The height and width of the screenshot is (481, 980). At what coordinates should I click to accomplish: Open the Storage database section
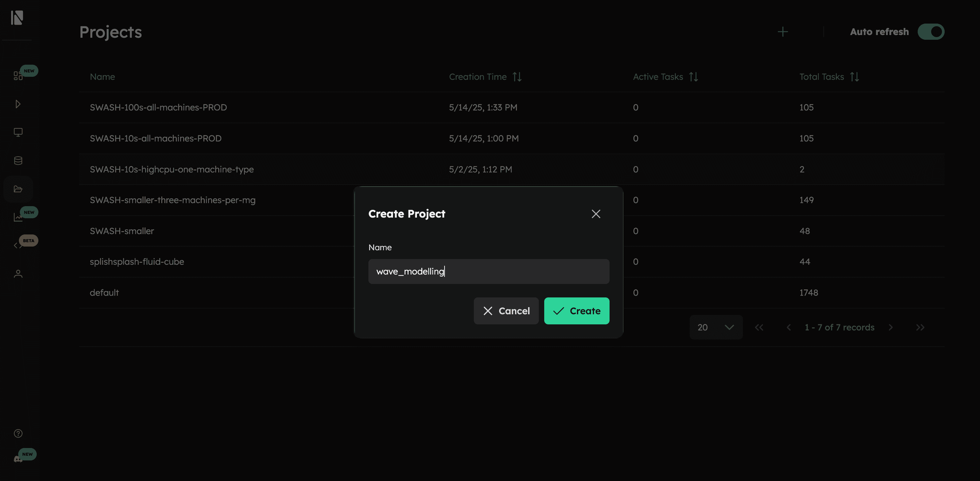(x=18, y=160)
